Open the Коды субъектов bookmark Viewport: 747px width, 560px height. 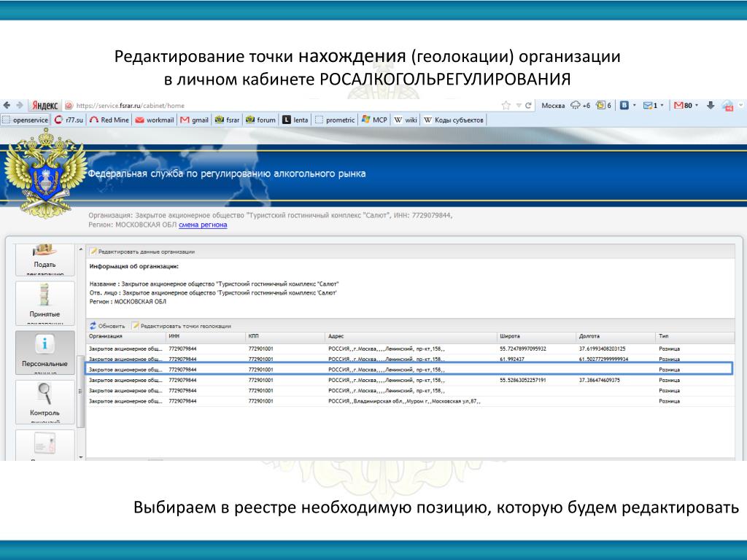click(x=454, y=120)
